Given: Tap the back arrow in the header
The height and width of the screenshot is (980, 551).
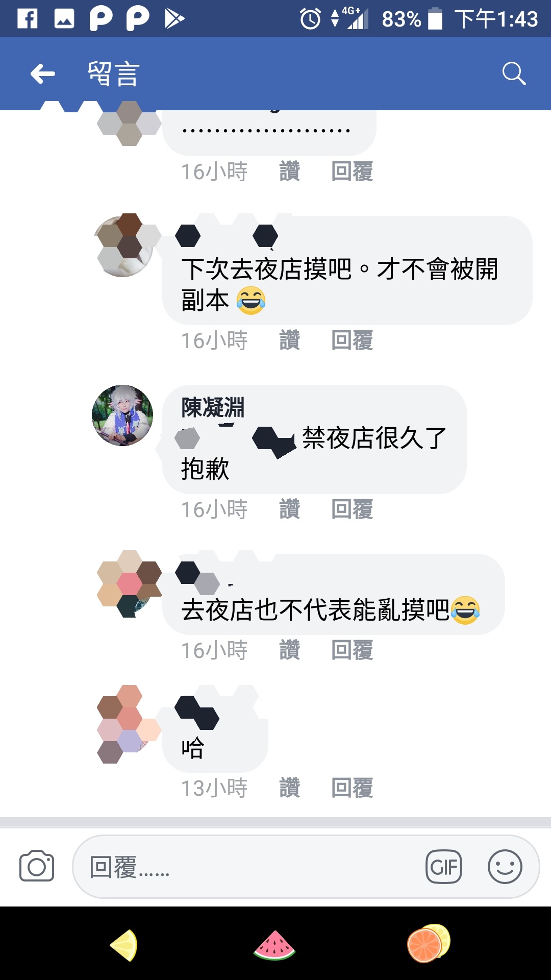Looking at the screenshot, I should click(x=43, y=74).
